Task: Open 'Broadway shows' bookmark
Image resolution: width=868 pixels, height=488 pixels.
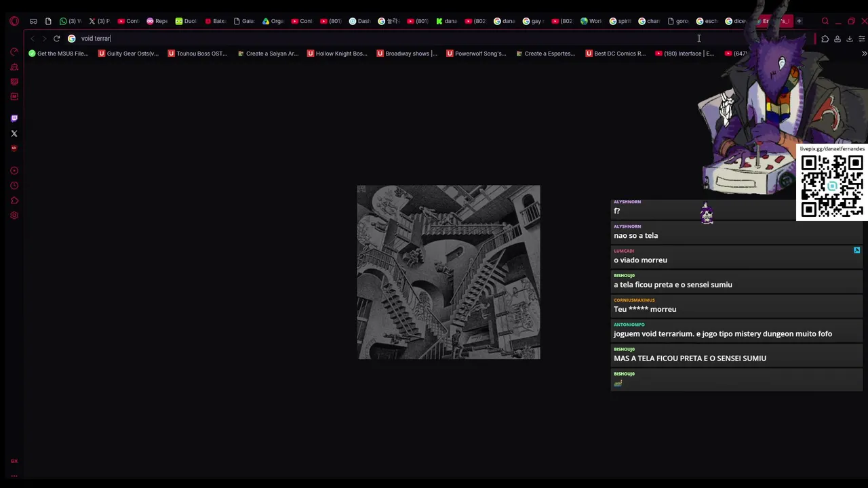Action: pyautogui.click(x=407, y=54)
